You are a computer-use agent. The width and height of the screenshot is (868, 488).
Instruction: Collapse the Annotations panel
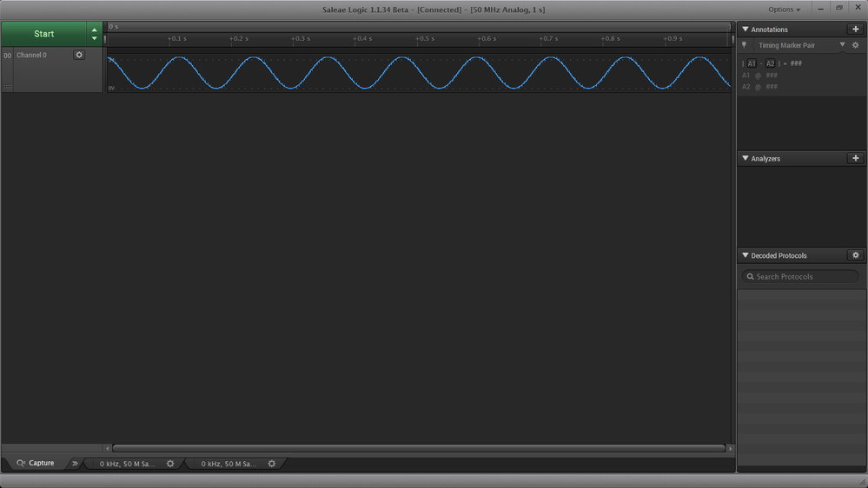tap(745, 30)
